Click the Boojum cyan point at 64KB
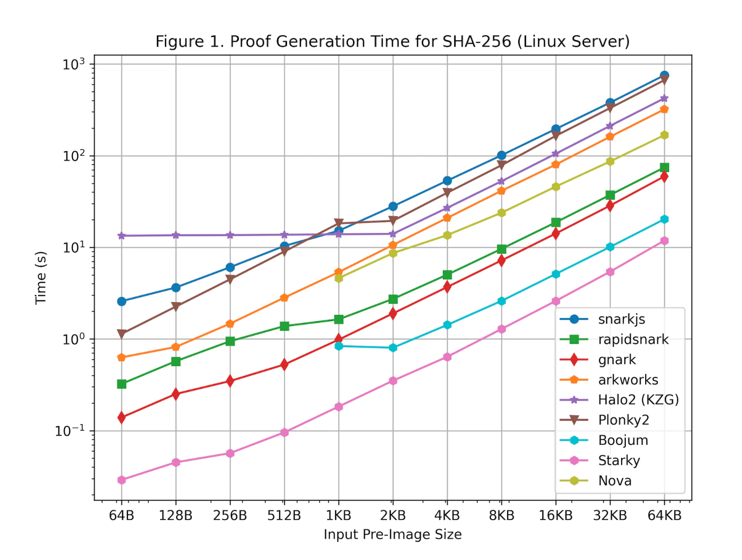The image size is (742, 560). coord(664,219)
